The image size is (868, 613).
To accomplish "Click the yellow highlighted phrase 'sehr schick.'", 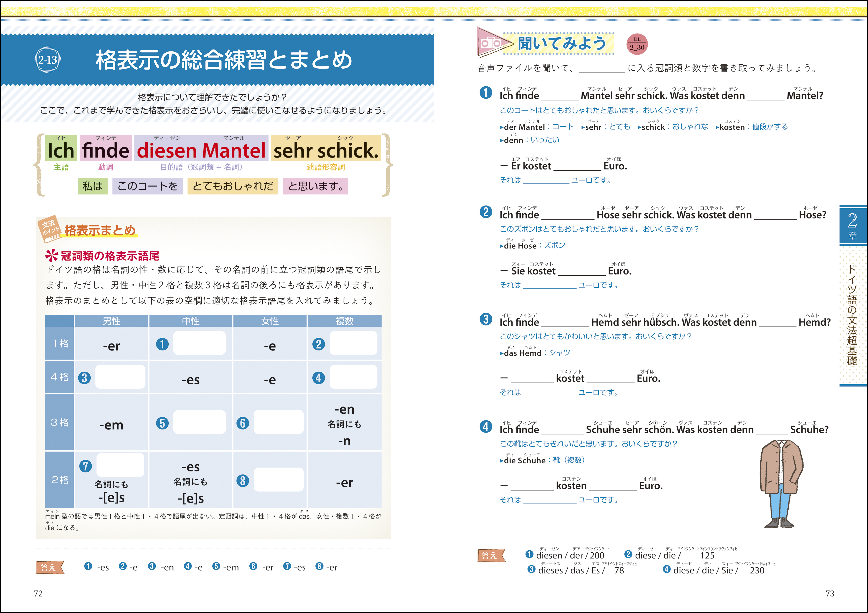I will click(326, 148).
